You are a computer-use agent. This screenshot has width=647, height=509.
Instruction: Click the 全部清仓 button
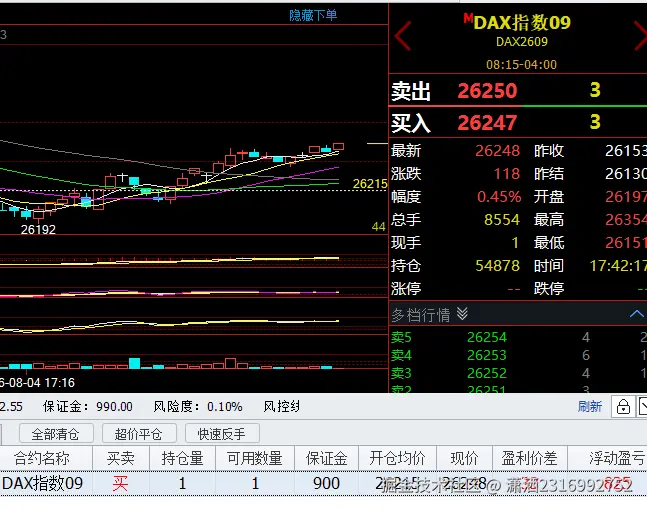(x=56, y=434)
